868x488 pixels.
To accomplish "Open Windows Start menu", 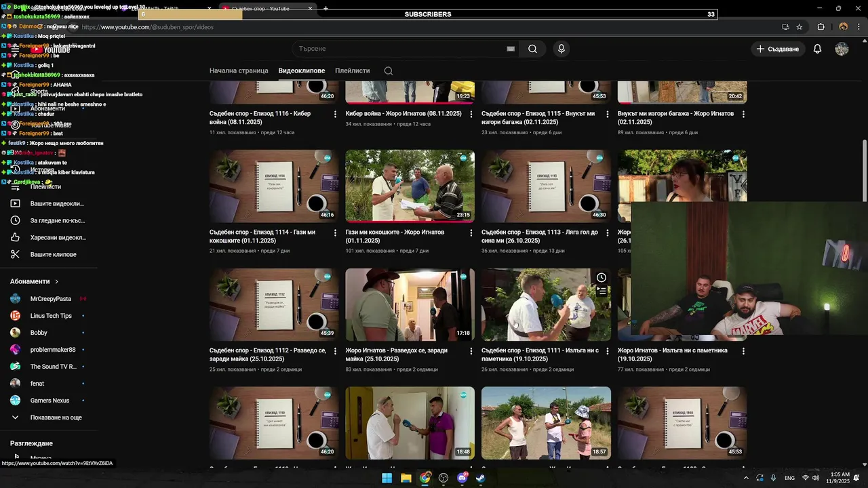I will click(387, 478).
